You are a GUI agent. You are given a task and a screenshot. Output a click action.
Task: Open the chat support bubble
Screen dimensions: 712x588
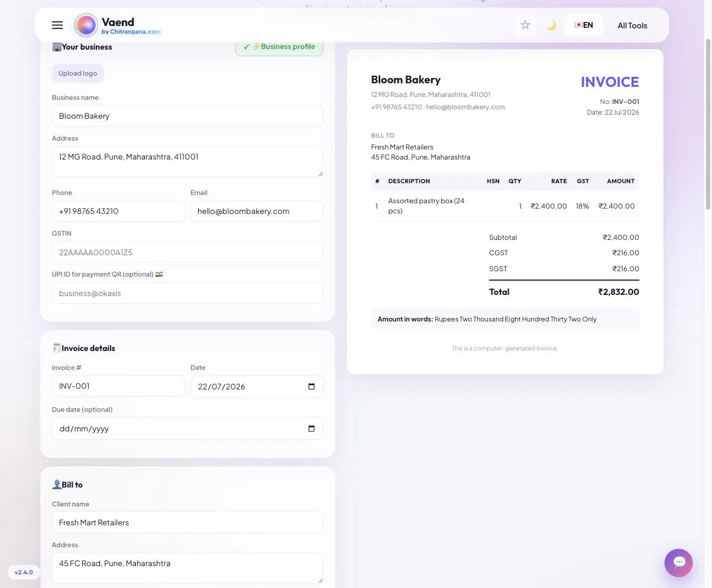click(678, 563)
